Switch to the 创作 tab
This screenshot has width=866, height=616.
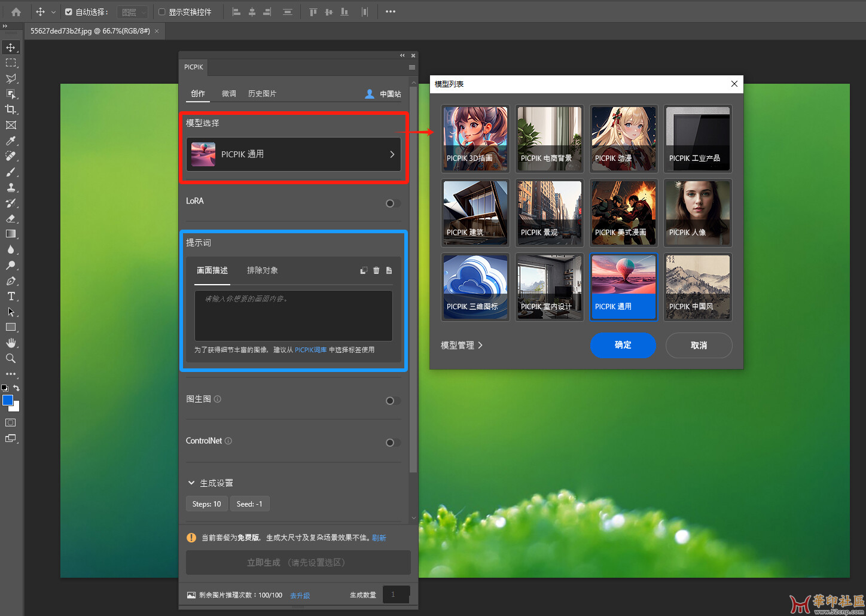198,93
